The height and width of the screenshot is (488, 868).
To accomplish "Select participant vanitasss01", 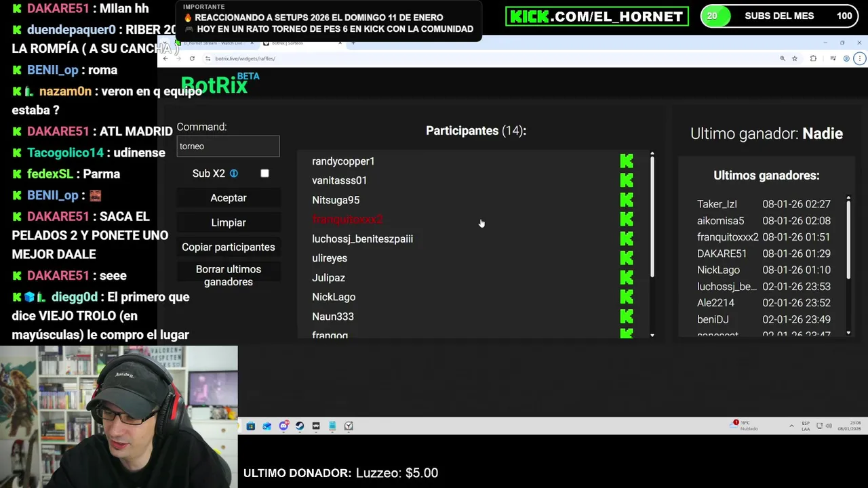I will click(339, 180).
